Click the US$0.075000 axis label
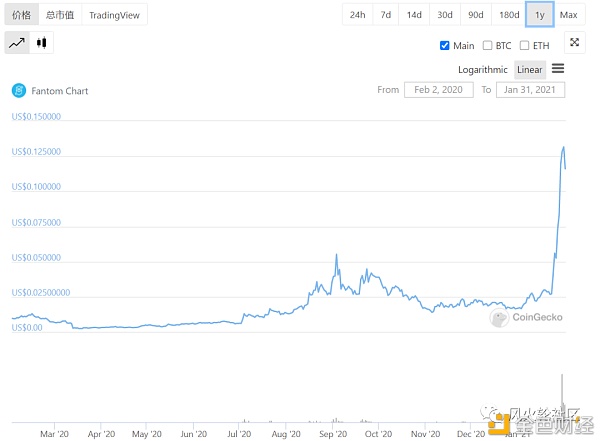The width and height of the screenshot is (600, 441). [36, 222]
